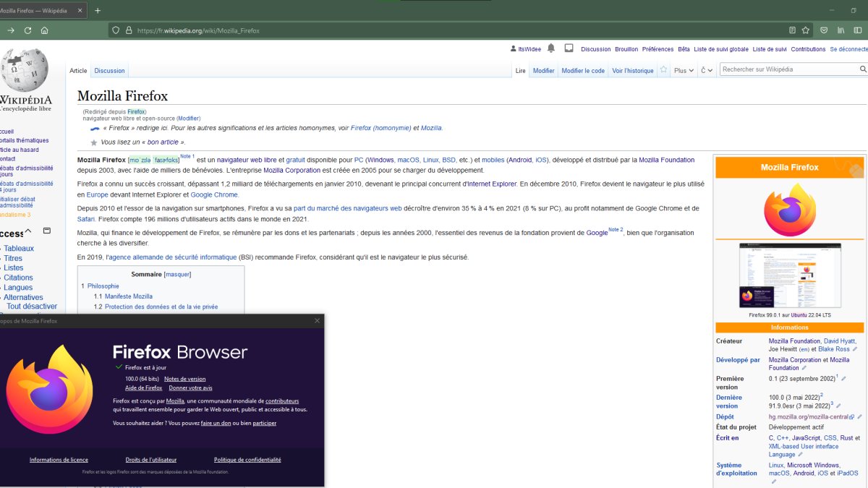Click Firefox (homonymie) link
The height and width of the screenshot is (488, 868).
coord(380,128)
